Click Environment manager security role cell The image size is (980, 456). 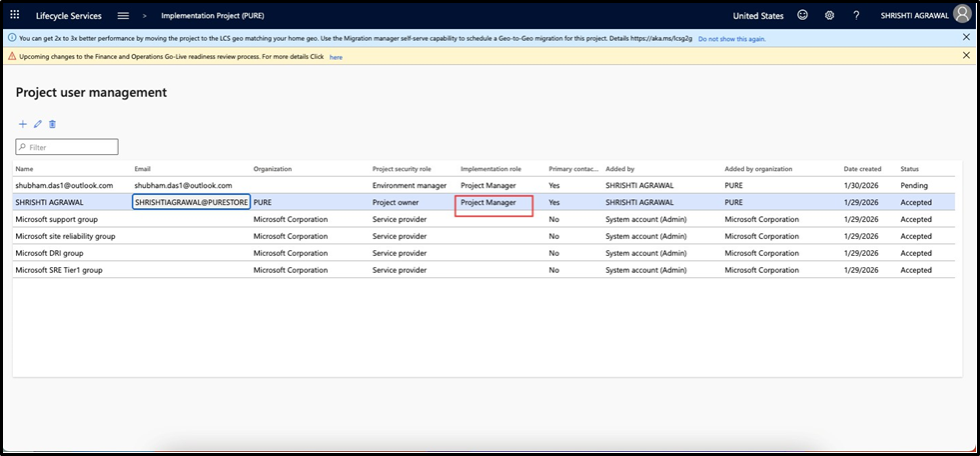coord(410,185)
